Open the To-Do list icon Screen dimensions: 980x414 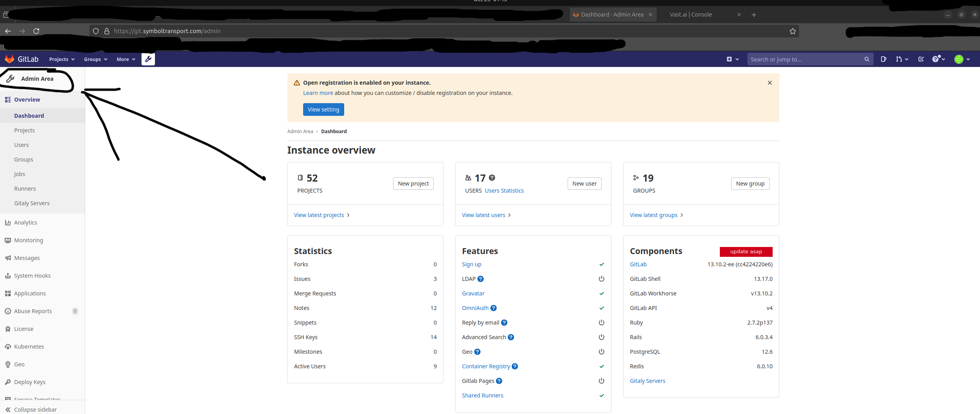tap(921, 59)
